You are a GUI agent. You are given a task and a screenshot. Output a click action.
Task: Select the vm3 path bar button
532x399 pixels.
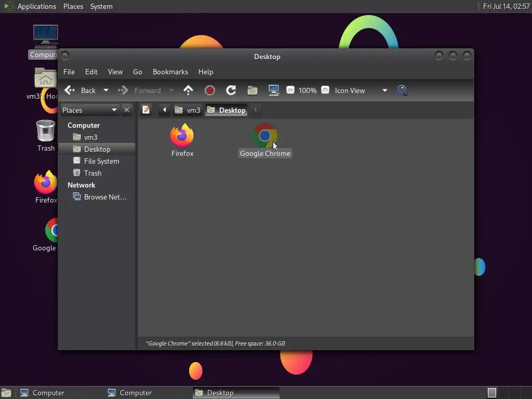click(188, 110)
